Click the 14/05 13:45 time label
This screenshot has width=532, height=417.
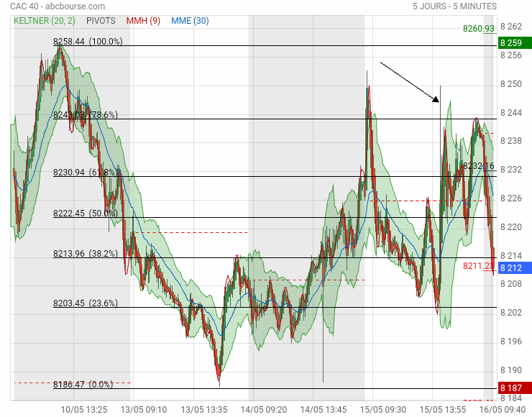(324, 410)
